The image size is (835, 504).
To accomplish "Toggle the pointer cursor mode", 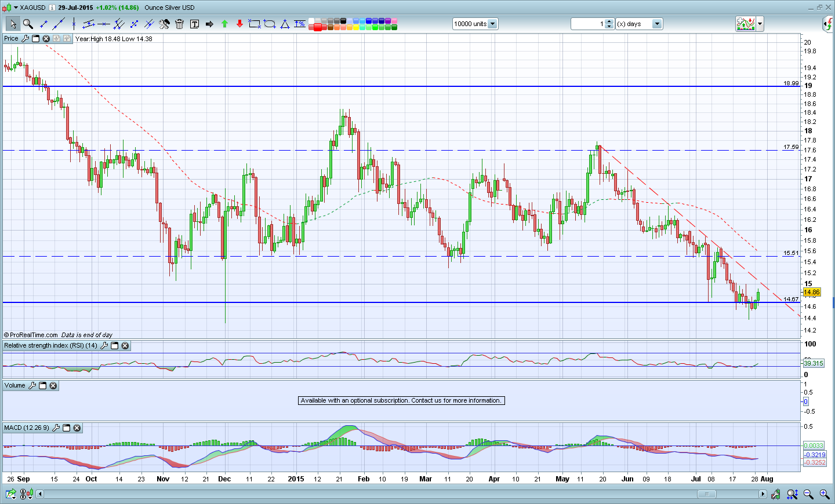I will (13, 24).
